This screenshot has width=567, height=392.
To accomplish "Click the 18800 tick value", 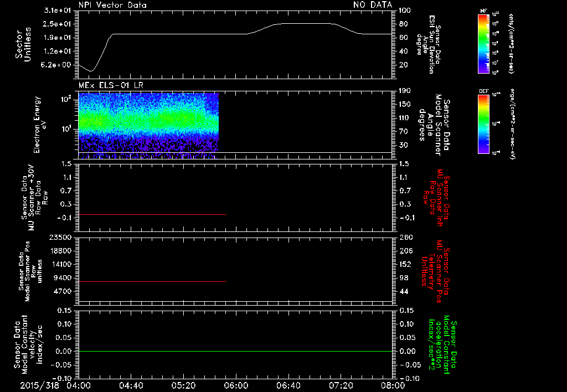I will click(x=60, y=251).
